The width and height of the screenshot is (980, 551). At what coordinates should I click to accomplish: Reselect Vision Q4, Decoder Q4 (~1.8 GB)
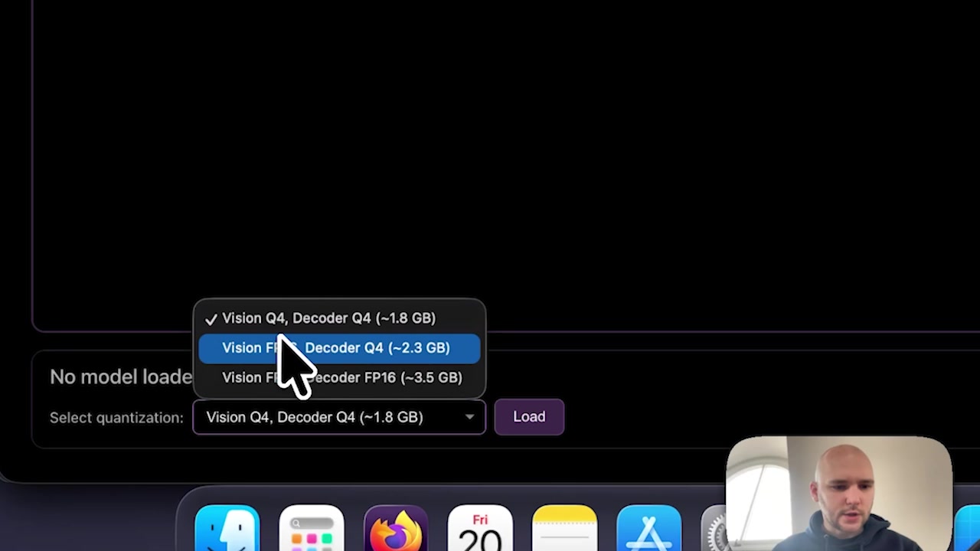coord(328,318)
